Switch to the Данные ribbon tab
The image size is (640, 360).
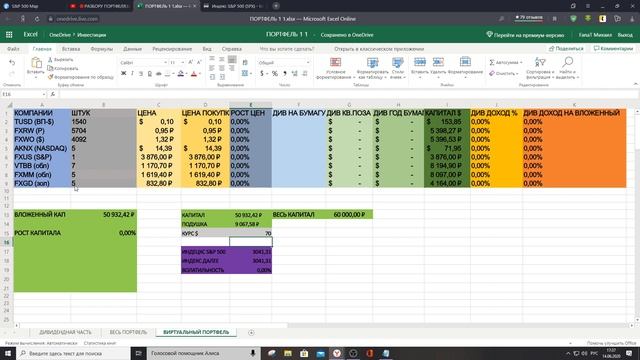(x=132, y=49)
